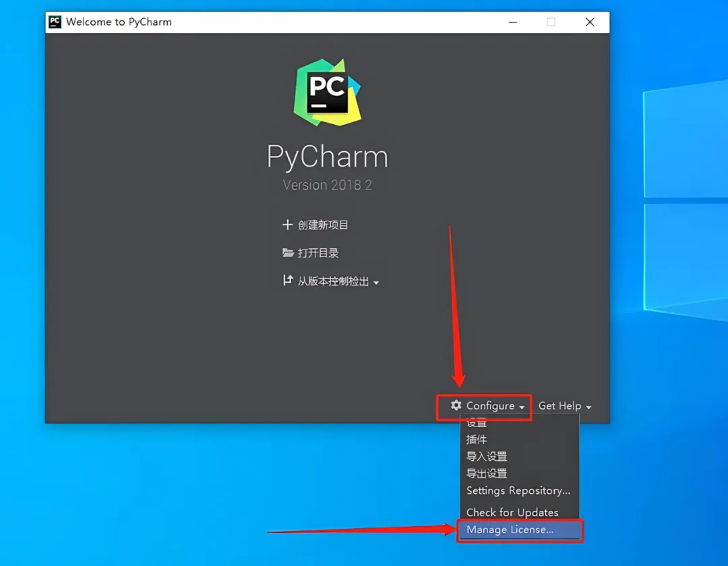Click the PyCharm product name text
The height and width of the screenshot is (566, 728).
[x=328, y=157]
